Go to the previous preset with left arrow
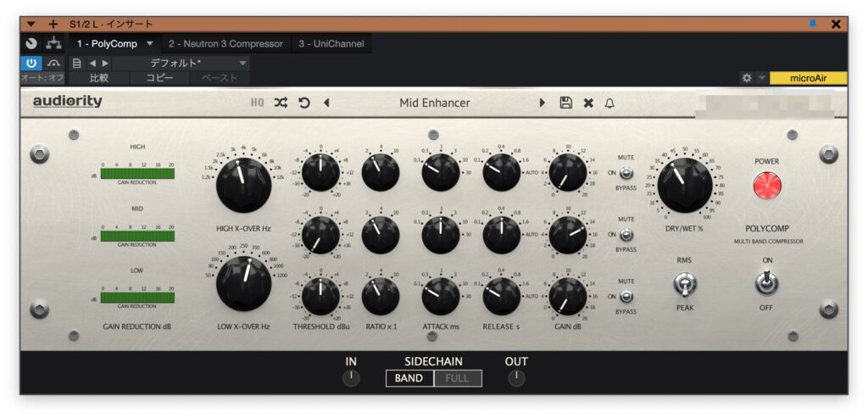This screenshot has width=868, height=418. click(327, 103)
